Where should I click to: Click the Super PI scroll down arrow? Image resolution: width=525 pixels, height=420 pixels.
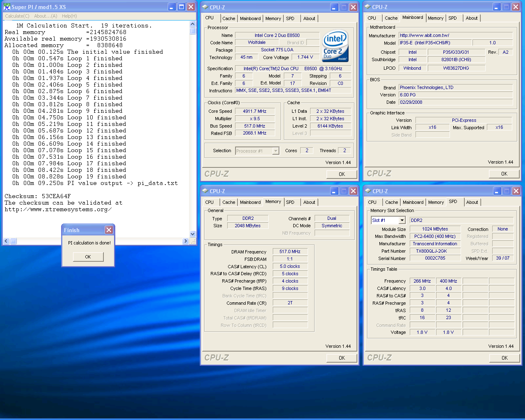(x=193, y=234)
